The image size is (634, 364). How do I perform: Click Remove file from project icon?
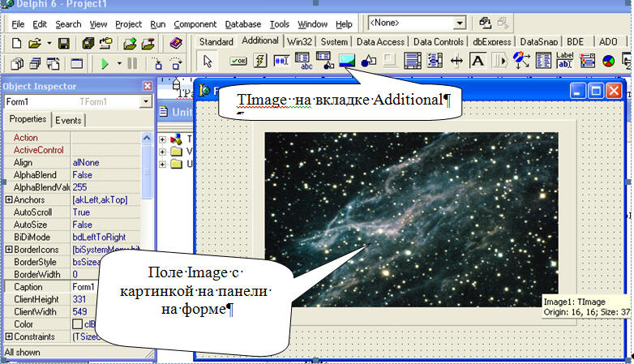(x=148, y=43)
